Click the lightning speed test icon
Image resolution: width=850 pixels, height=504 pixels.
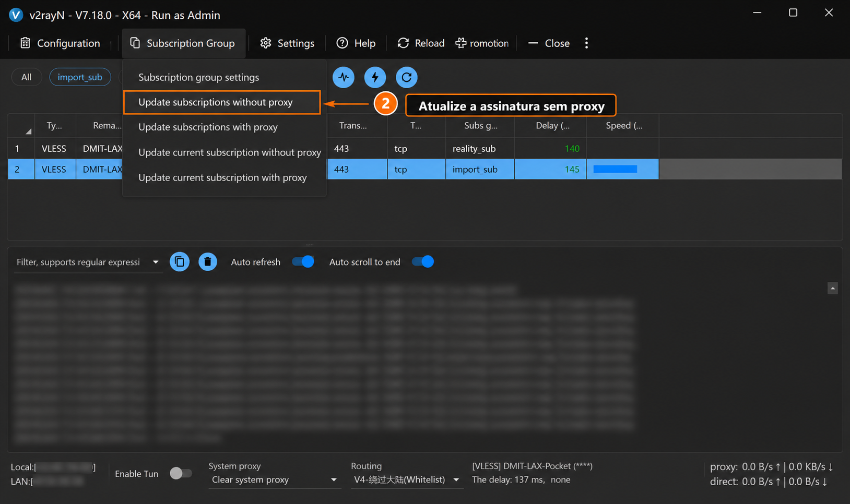point(375,77)
